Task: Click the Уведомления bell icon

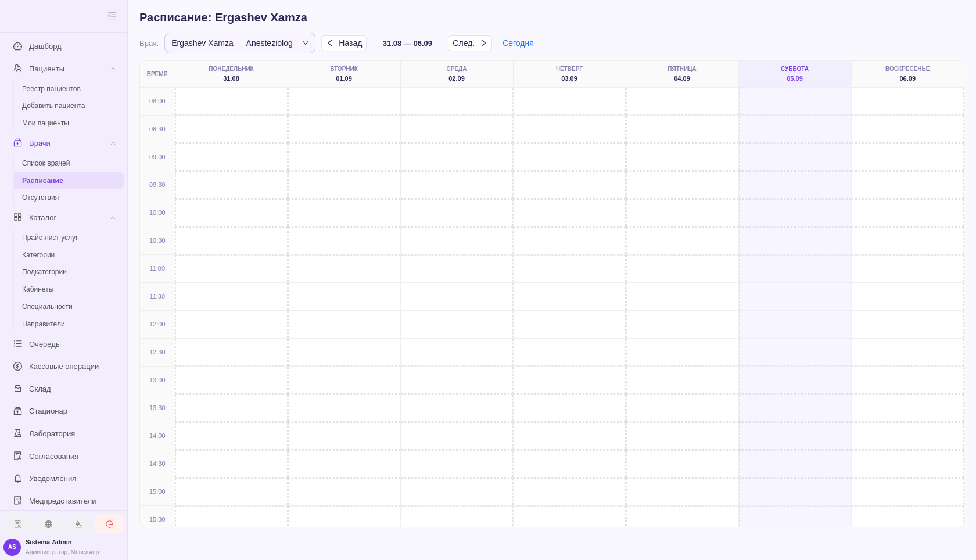Action: (17, 479)
